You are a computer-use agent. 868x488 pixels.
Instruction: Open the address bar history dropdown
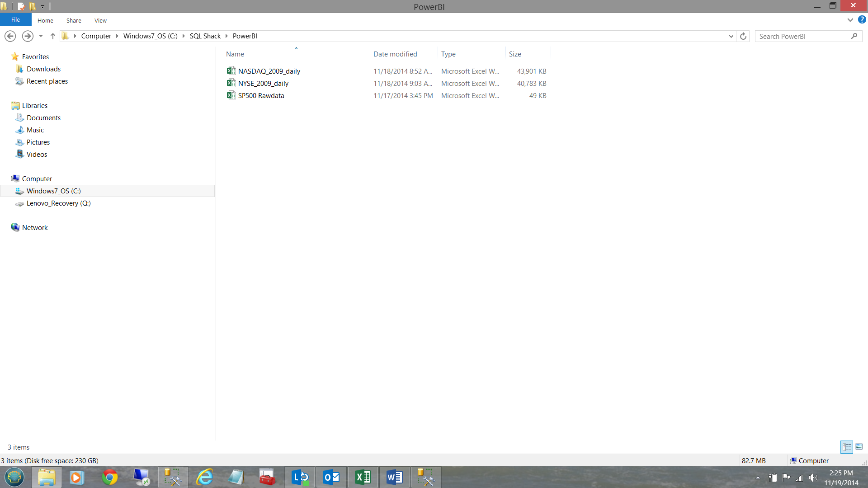click(731, 36)
